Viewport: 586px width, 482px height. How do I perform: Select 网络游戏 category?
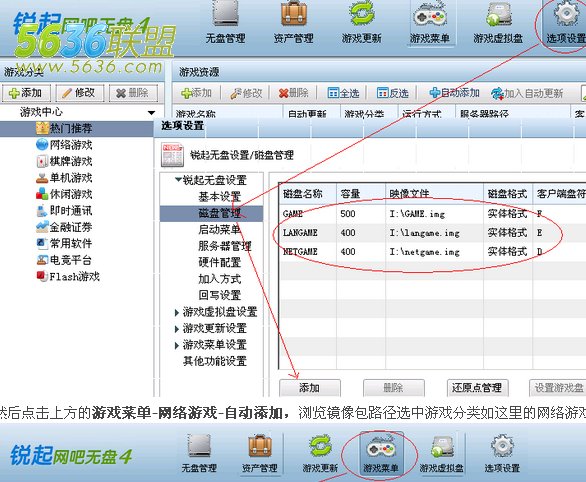[64, 145]
